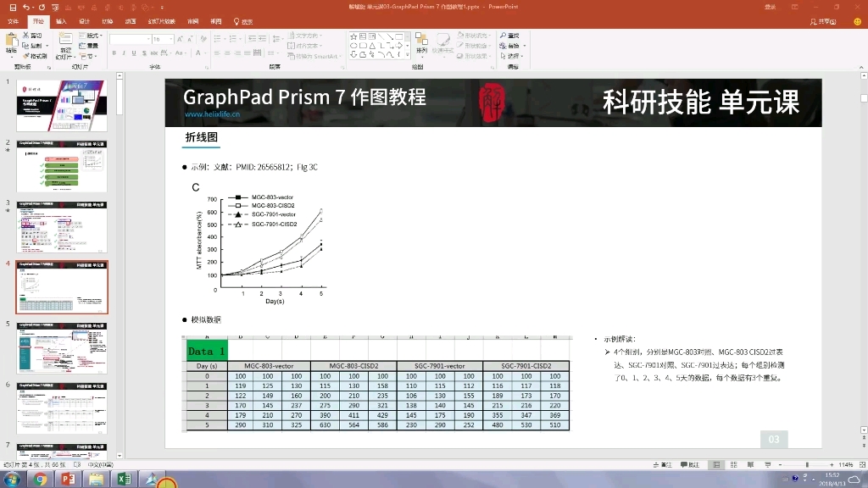Click the smiley feedback icon
Screen dimensions: 868x488
coord(858,21)
